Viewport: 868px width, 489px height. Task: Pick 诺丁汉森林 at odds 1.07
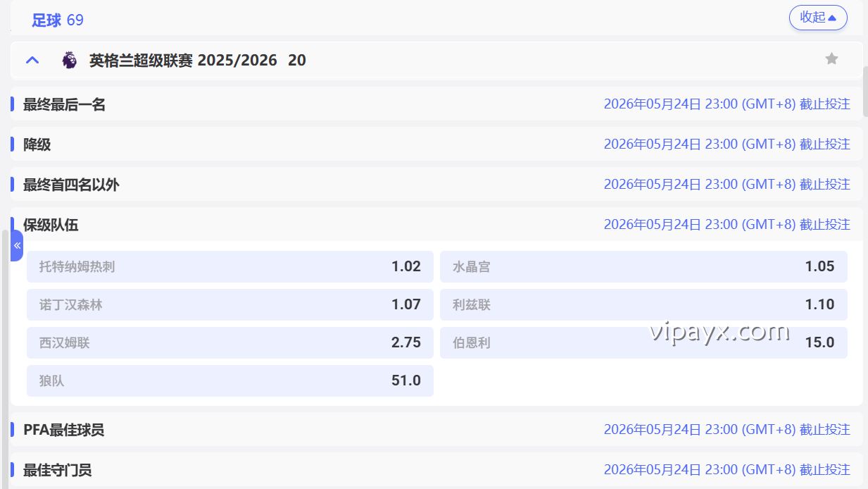(230, 305)
